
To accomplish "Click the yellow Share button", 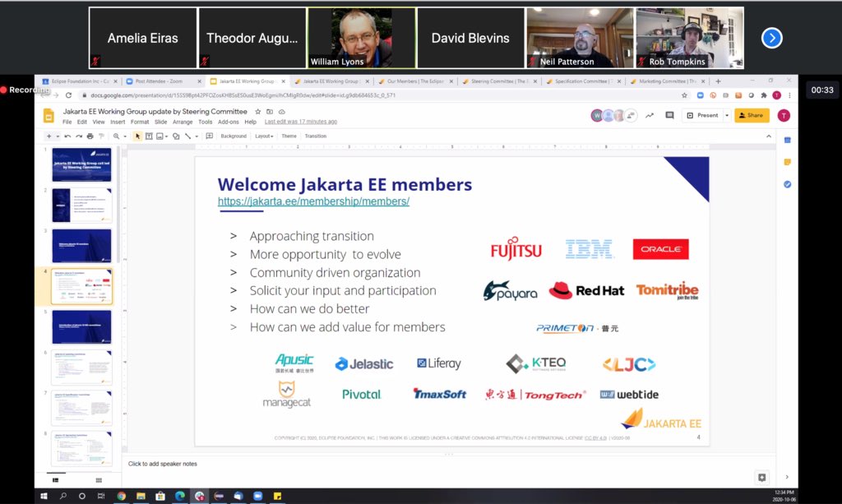I will pos(752,115).
